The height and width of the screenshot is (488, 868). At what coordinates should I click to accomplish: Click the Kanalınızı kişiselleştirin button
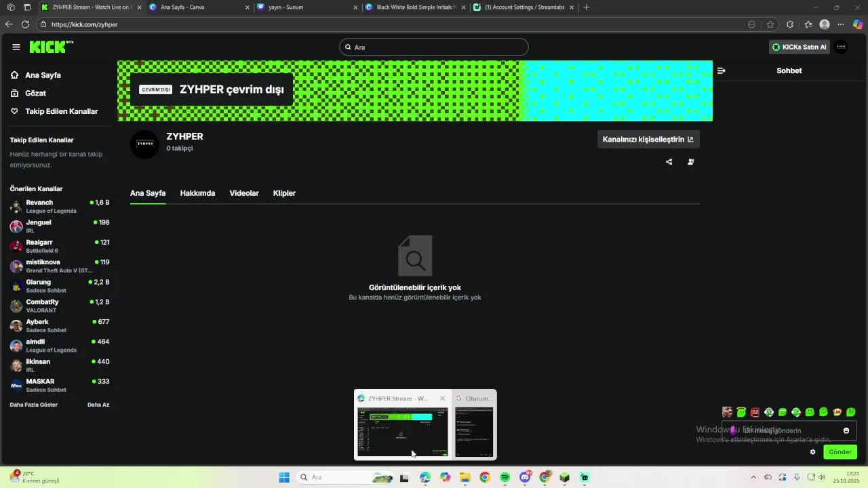(648, 140)
